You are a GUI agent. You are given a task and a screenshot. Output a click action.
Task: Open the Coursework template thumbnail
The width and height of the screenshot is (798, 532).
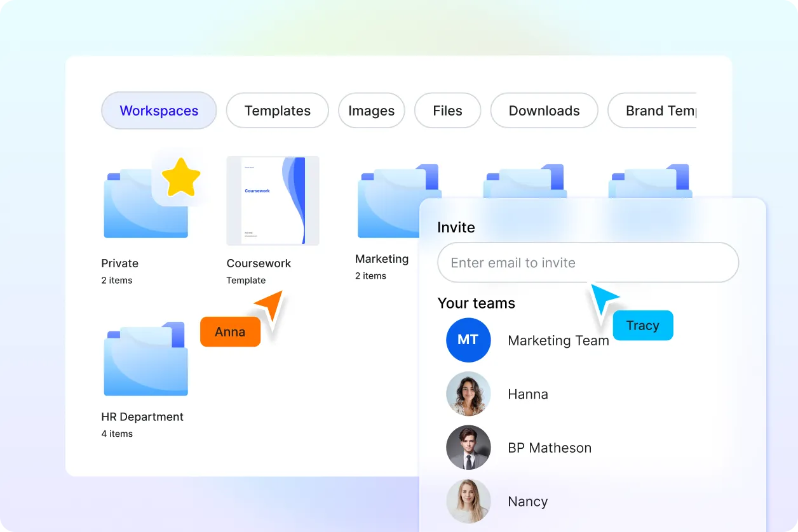click(x=273, y=201)
